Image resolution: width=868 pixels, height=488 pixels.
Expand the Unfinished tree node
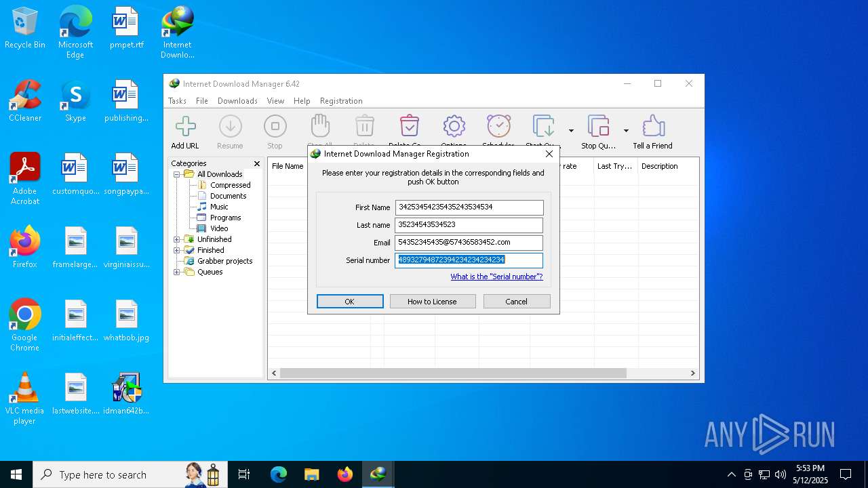pos(177,239)
